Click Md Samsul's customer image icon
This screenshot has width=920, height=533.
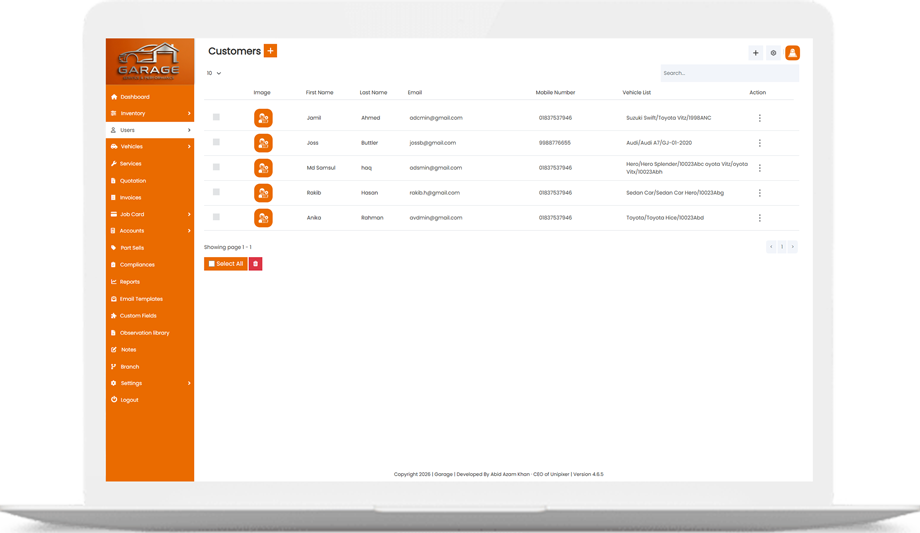pyautogui.click(x=263, y=168)
